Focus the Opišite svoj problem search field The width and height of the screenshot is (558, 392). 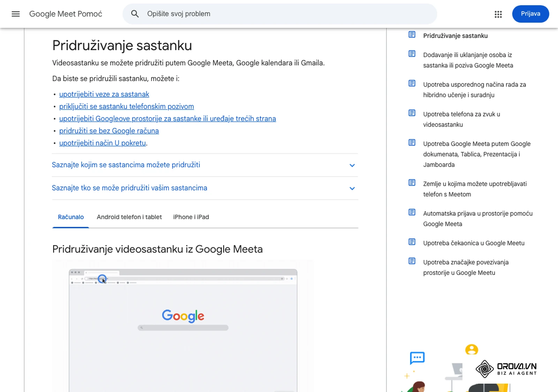pos(280,14)
